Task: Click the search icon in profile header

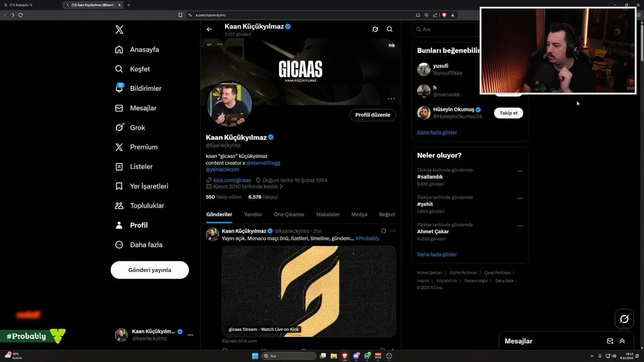Action: click(389, 29)
